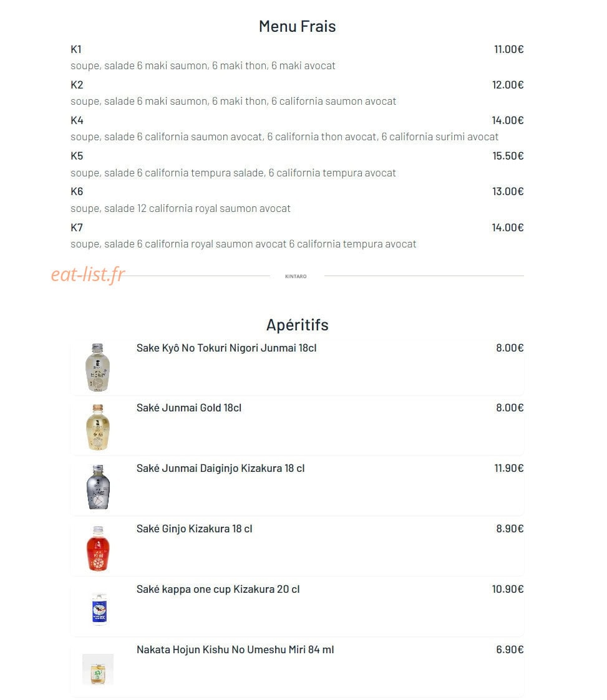
Task: Click the Sake Kyô No Tokuri Nigori bottle image
Action: tap(98, 367)
